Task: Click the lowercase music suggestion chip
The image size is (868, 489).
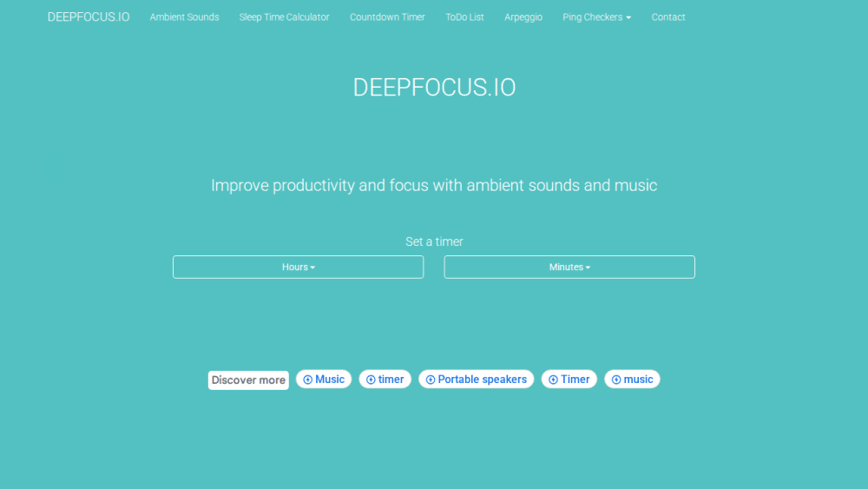Action: [x=632, y=380]
